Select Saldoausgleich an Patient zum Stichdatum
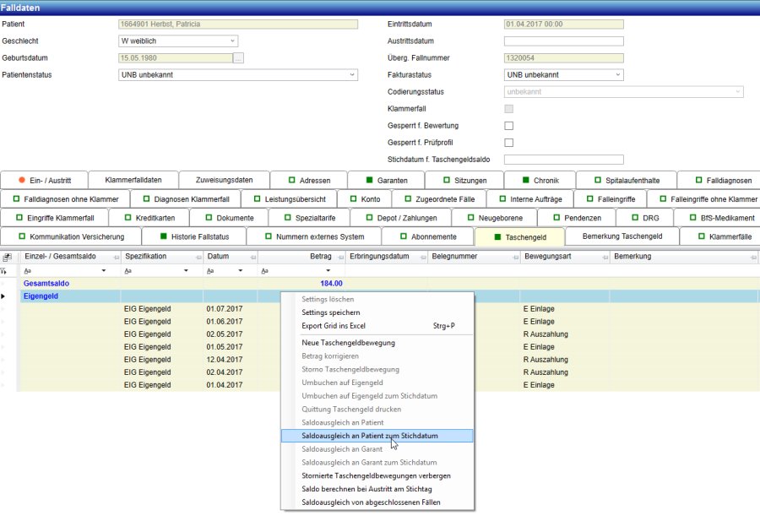The image size is (760, 532). [x=369, y=436]
